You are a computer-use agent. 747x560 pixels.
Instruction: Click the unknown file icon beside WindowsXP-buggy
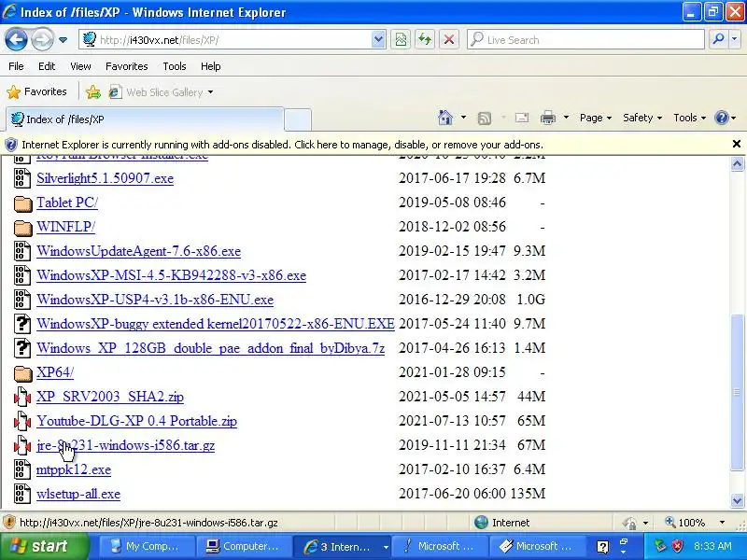pyautogui.click(x=21, y=324)
